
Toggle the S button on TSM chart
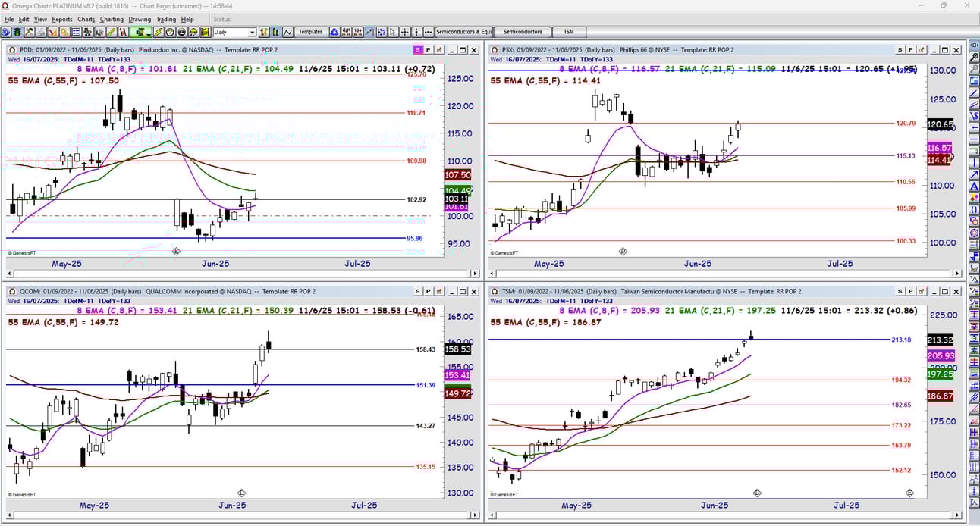(900, 291)
